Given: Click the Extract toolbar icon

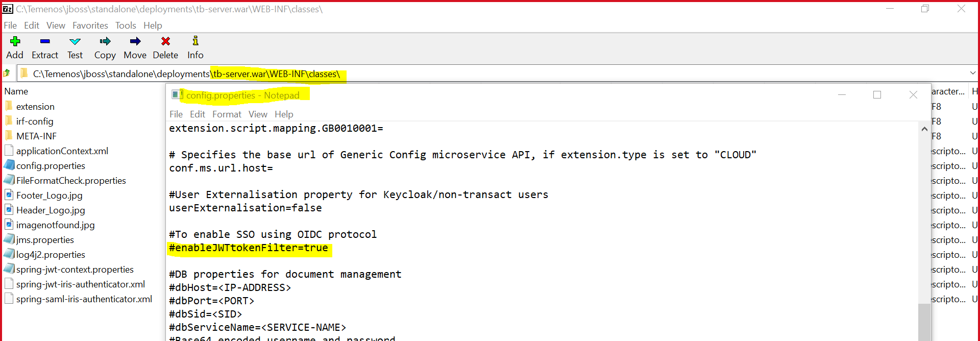Looking at the screenshot, I should (45, 42).
